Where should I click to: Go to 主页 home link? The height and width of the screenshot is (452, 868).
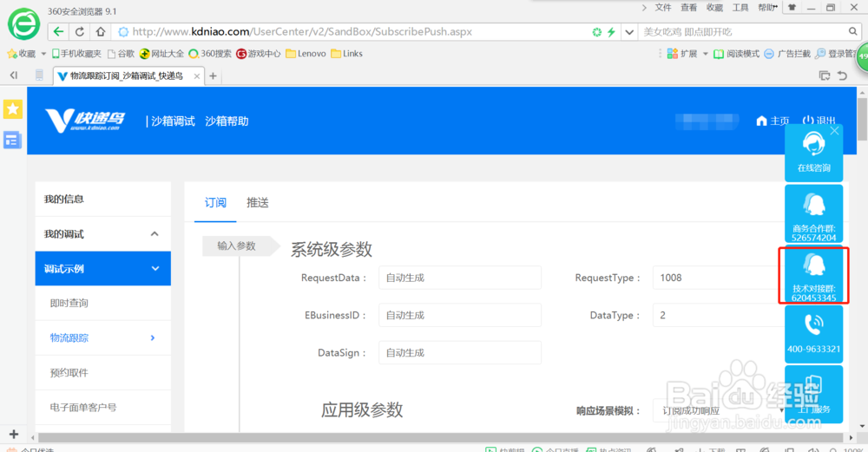coord(773,121)
